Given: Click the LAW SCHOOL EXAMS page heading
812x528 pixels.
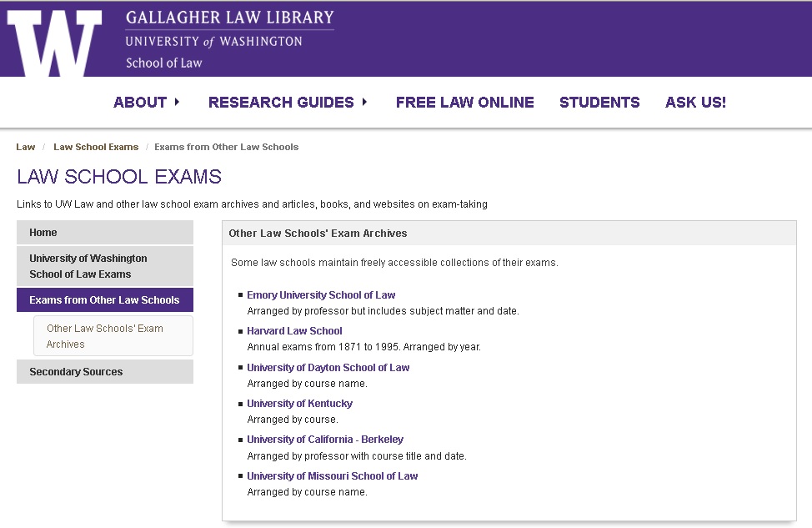Looking at the screenshot, I should (119, 177).
